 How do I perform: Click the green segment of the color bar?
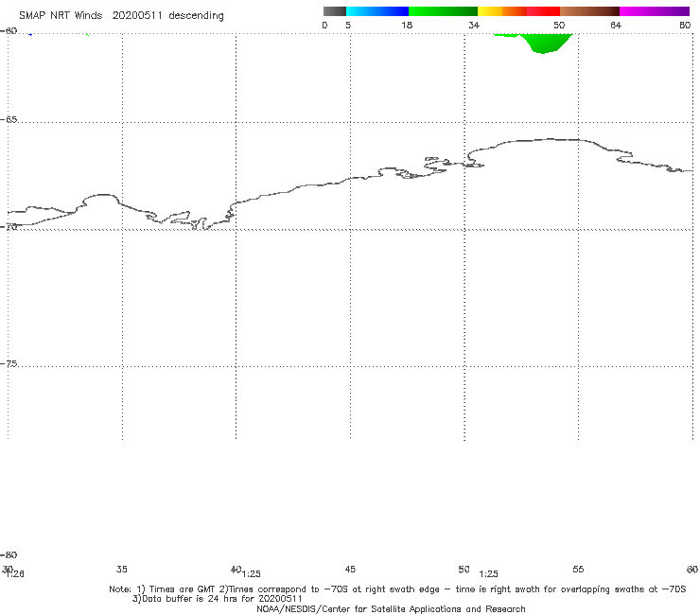click(x=443, y=11)
